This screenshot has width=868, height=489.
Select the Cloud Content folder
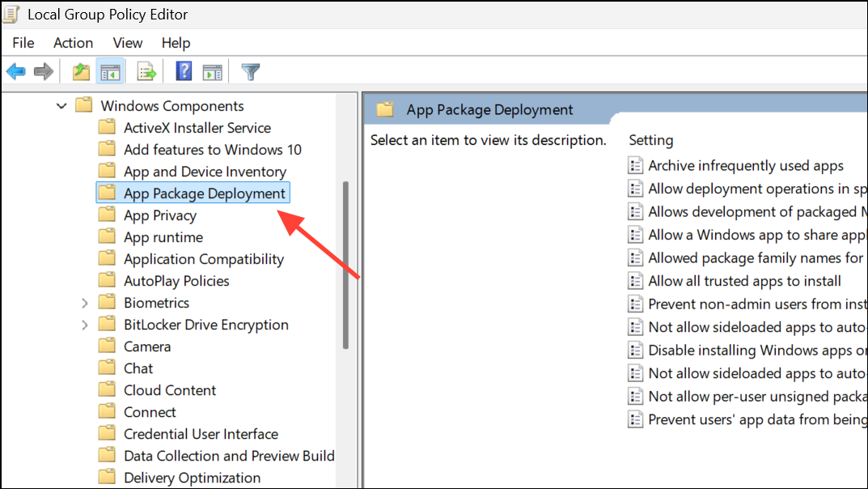point(170,390)
